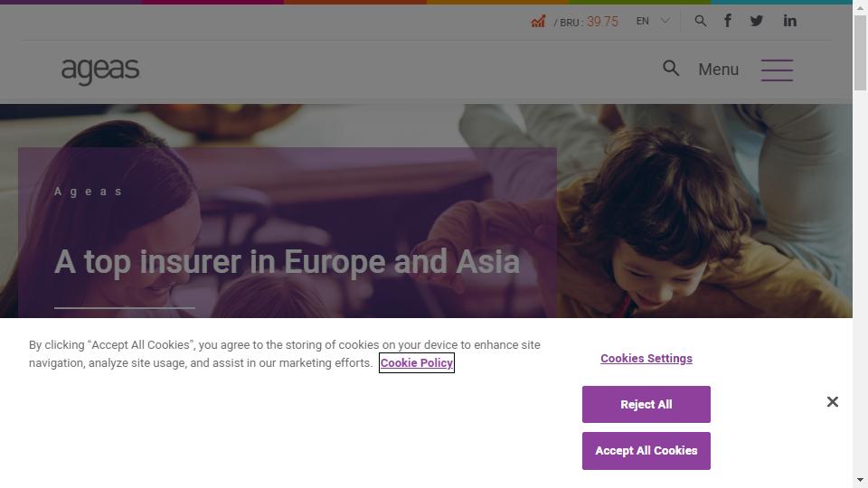The image size is (868, 488).
Task: Click Reject All button
Action: point(646,405)
